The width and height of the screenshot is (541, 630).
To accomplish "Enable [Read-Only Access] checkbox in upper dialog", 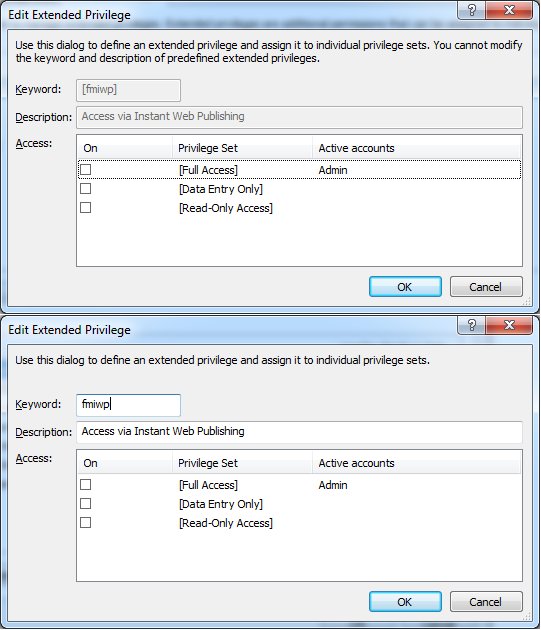I will (86, 208).
